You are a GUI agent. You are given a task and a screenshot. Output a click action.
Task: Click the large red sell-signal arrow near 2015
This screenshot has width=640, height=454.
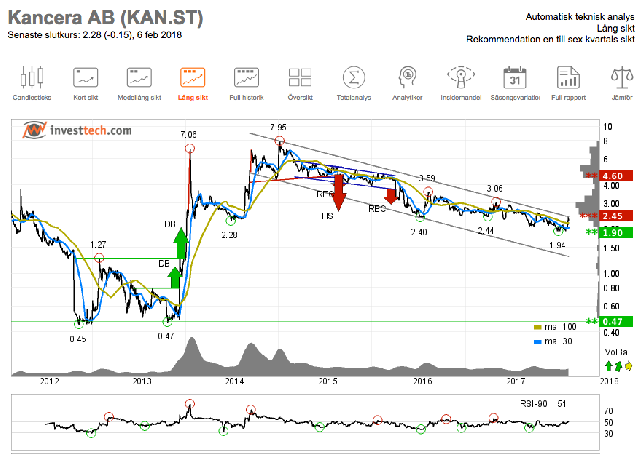(338, 192)
